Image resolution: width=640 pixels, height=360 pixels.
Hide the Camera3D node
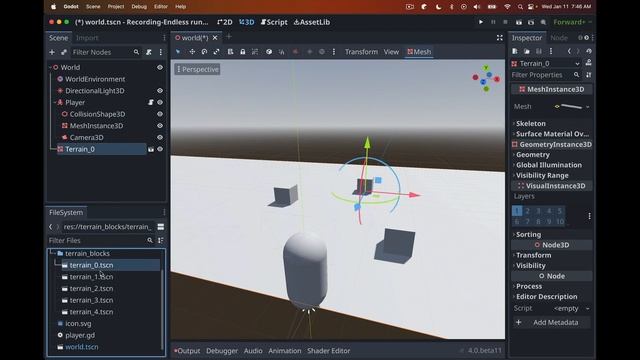pyautogui.click(x=160, y=138)
